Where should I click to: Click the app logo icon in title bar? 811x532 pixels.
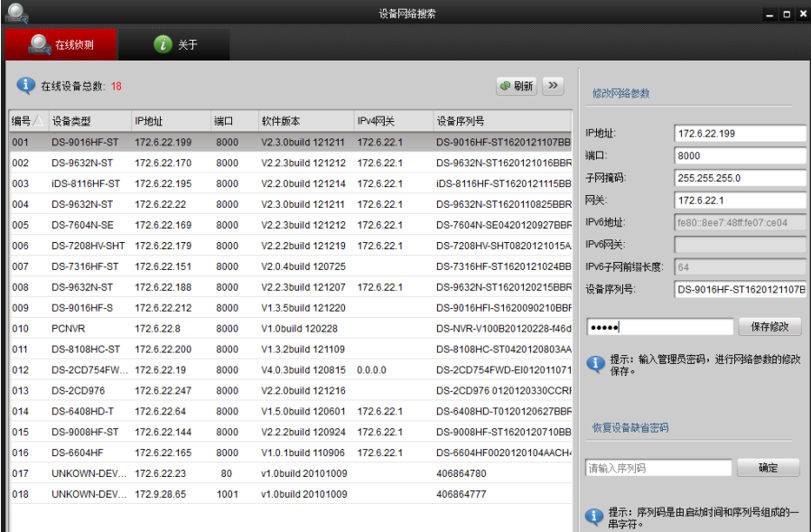18,14
